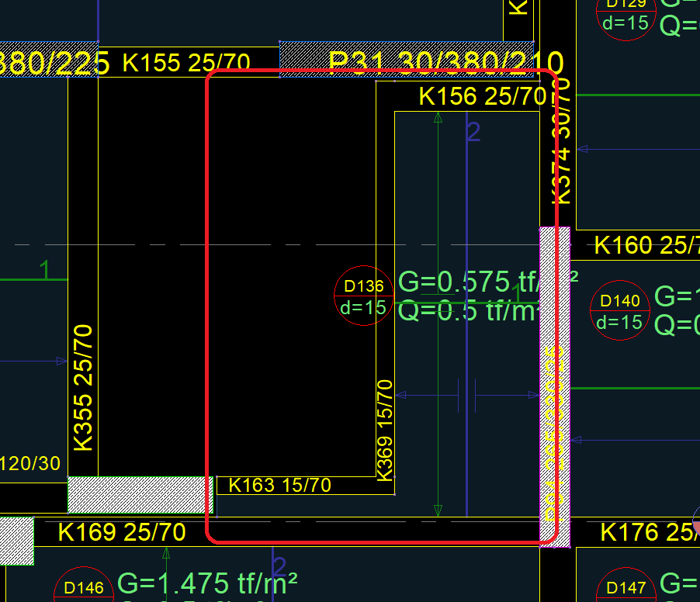The height and width of the screenshot is (602, 700).
Task: Click the vertical K374 30/70 label
Action: point(561,141)
